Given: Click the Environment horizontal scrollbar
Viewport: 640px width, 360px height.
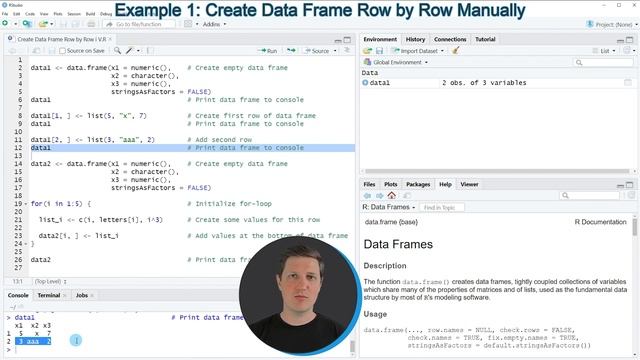Looking at the screenshot, I should click(x=497, y=171).
